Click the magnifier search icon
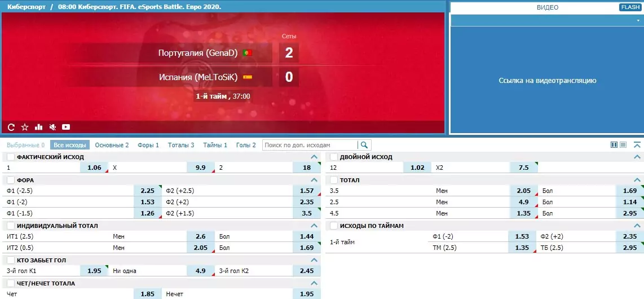The width and height of the screenshot is (644, 299). tap(364, 145)
